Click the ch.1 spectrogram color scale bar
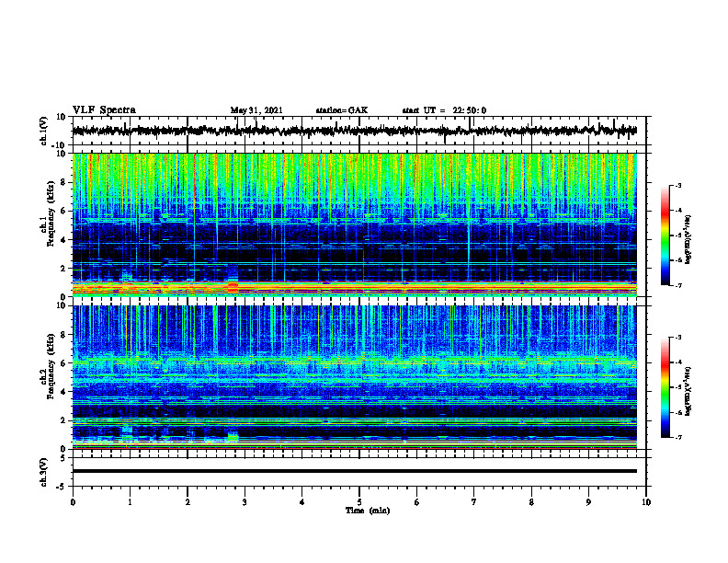728x563 pixels. coord(665,236)
